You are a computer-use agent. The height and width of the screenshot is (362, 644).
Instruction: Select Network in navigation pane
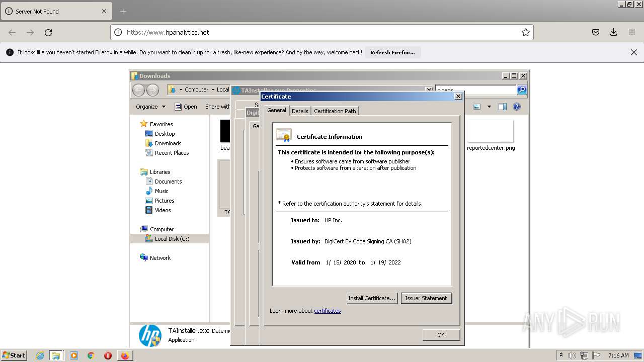coord(160,258)
